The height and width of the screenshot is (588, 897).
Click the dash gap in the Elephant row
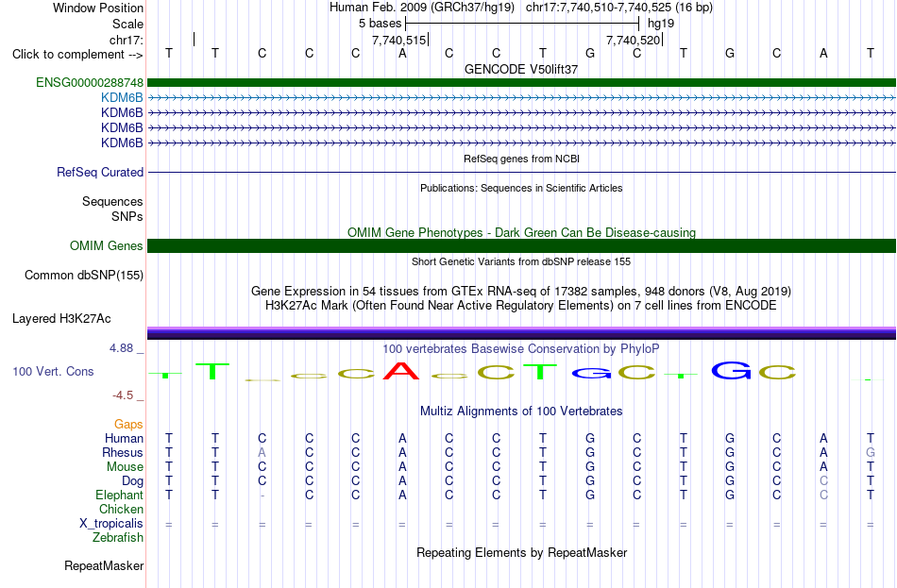pos(262,496)
